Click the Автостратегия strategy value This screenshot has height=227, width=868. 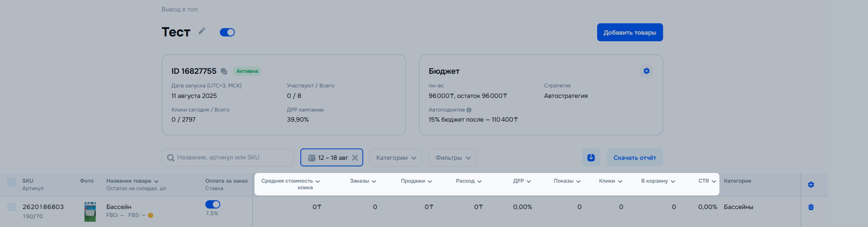[566, 96]
